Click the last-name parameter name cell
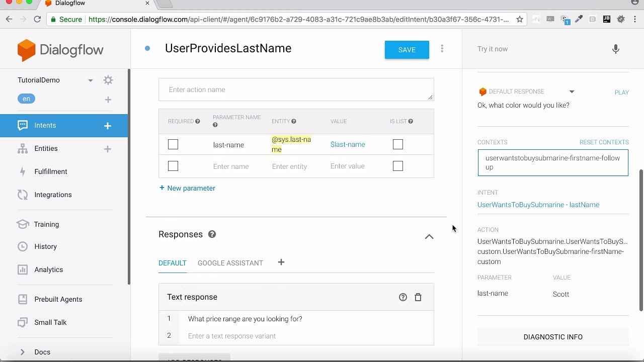Screen dimensions: 644x362 pos(228,145)
